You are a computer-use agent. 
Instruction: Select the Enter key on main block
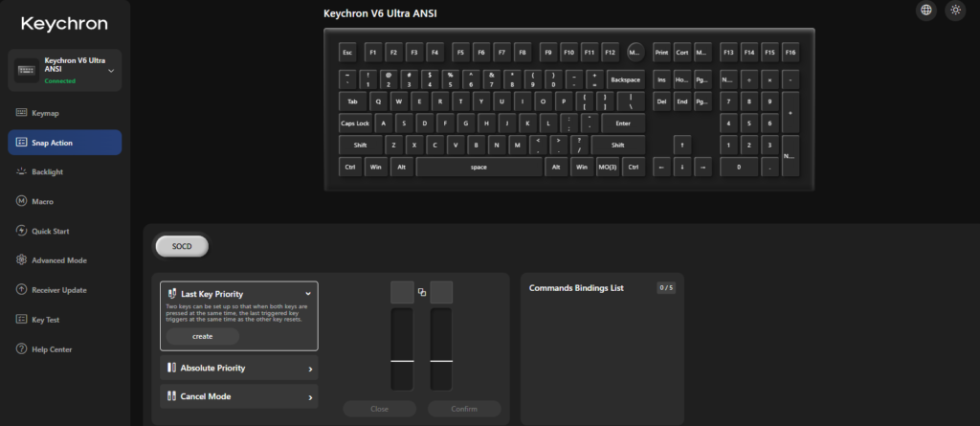click(623, 123)
